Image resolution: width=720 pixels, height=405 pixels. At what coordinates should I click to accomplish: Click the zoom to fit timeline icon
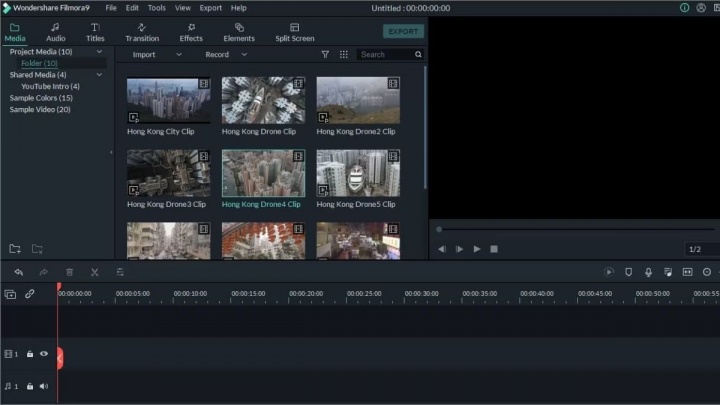[687, 272]
